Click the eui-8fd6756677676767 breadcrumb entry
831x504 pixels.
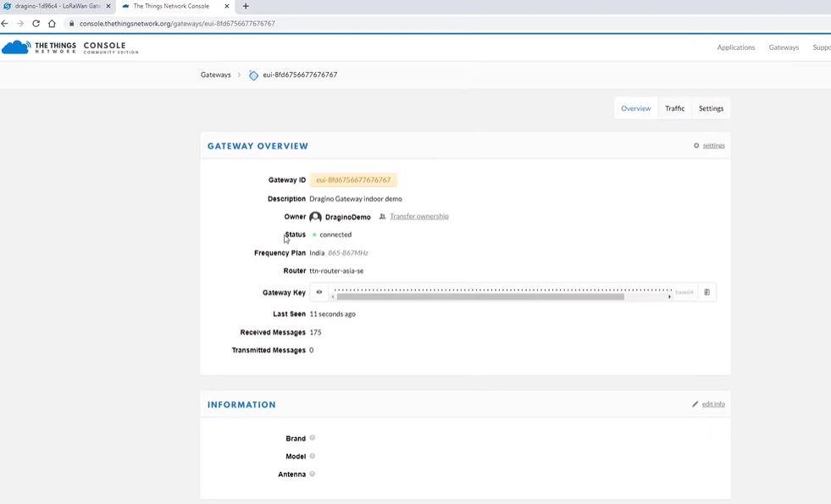pyautogui.click(x=300, y=75)
